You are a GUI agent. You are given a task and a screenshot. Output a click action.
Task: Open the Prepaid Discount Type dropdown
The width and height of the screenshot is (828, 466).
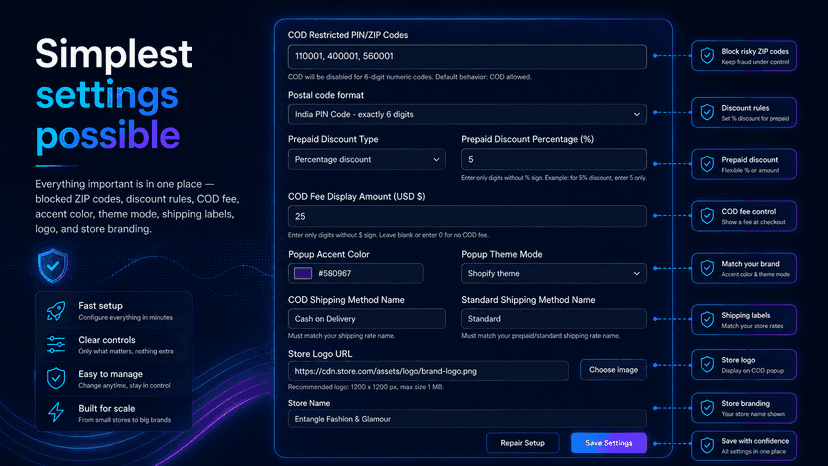[366, 160]
